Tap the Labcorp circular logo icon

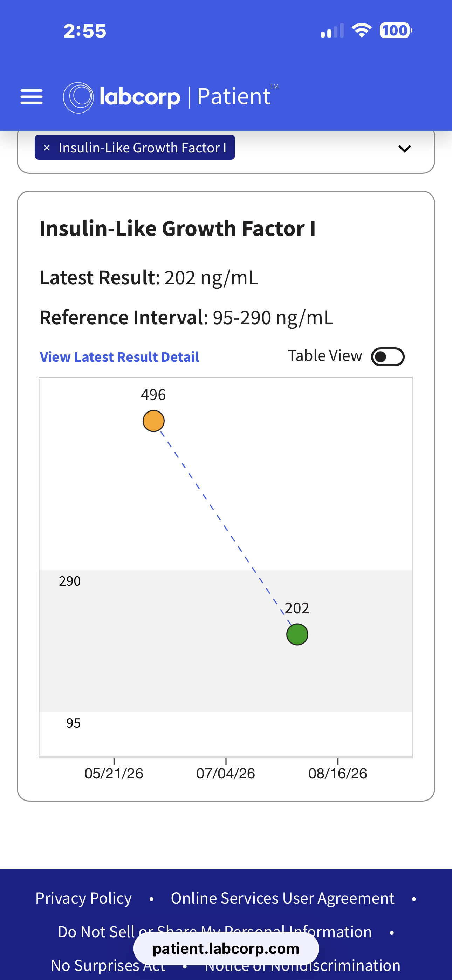pos(78,97)
